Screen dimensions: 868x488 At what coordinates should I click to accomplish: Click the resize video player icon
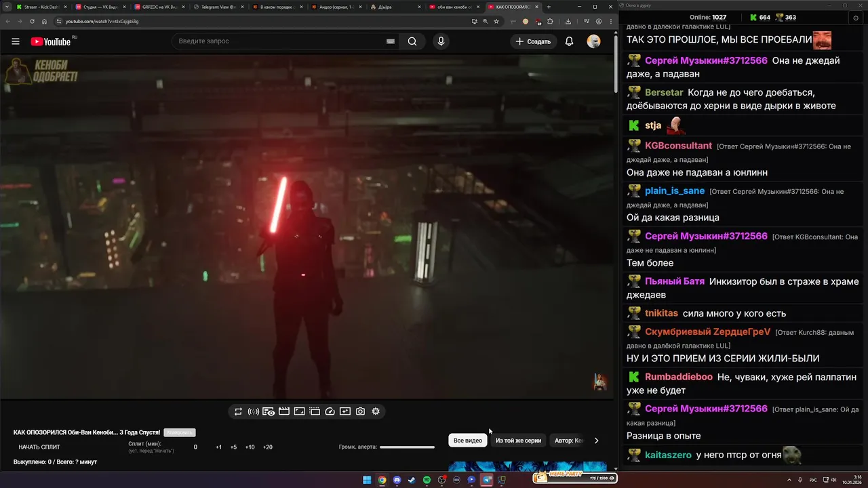(x=299, y=411)
